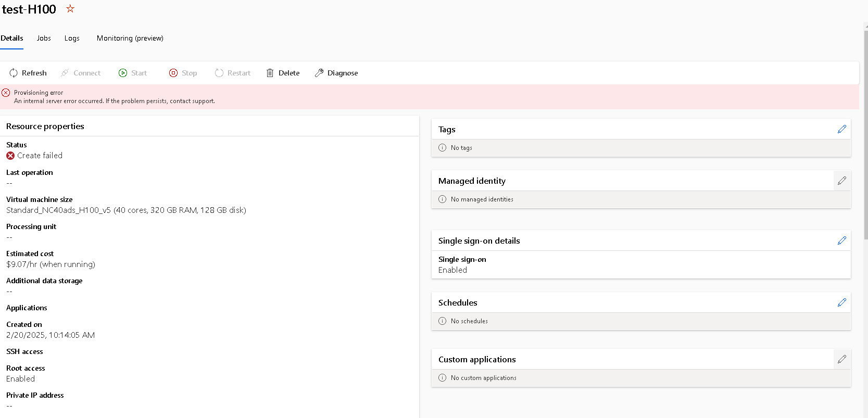Click the $9.07/hr estimated cost value
The width and height of the screenshot is (868, 418).
(x=51, y=264)
